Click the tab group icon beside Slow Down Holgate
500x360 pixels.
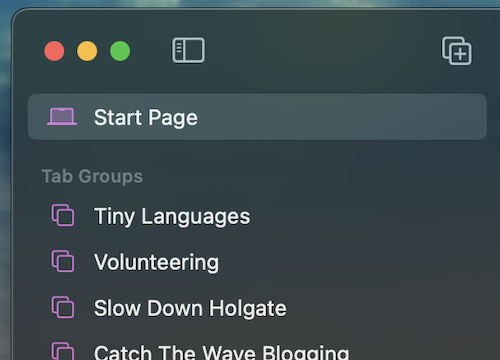pos(63,307)
